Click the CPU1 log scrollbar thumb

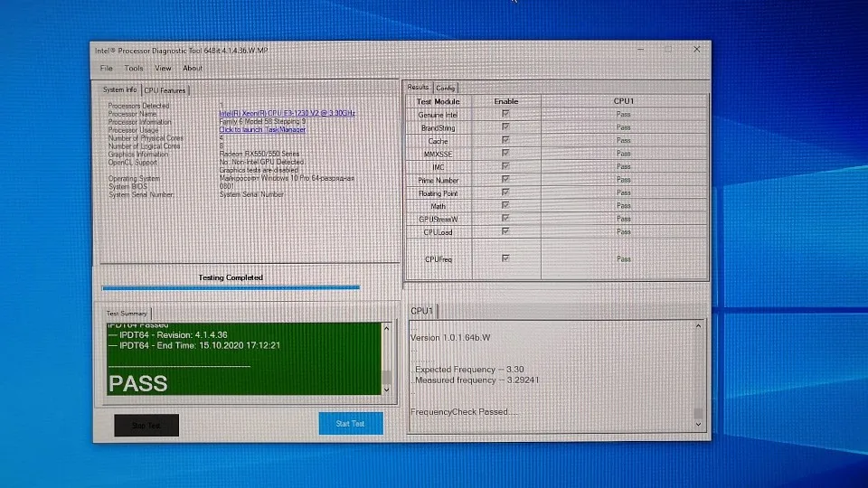[698, 413]
